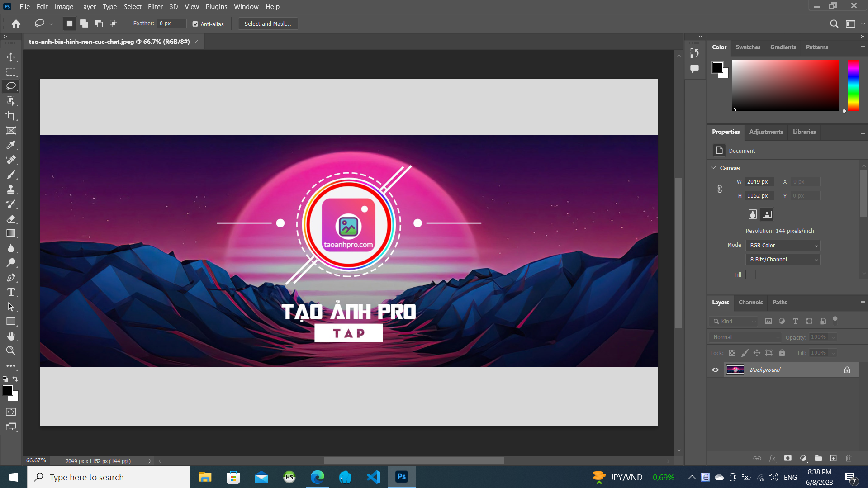The height and width of the screenshot is (488, 868).
Task: Open the Photoshop search magnifier
Action: (834, 24)
